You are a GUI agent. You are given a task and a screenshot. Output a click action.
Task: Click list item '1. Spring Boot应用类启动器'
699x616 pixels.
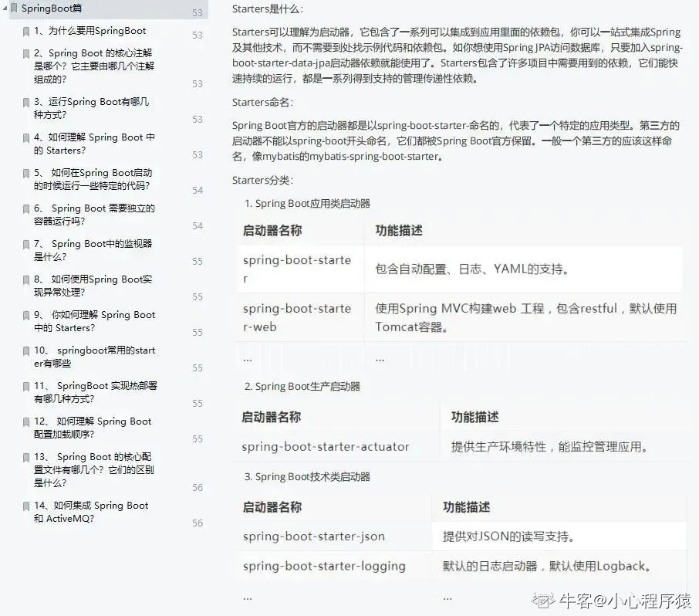tap(308, 203)
